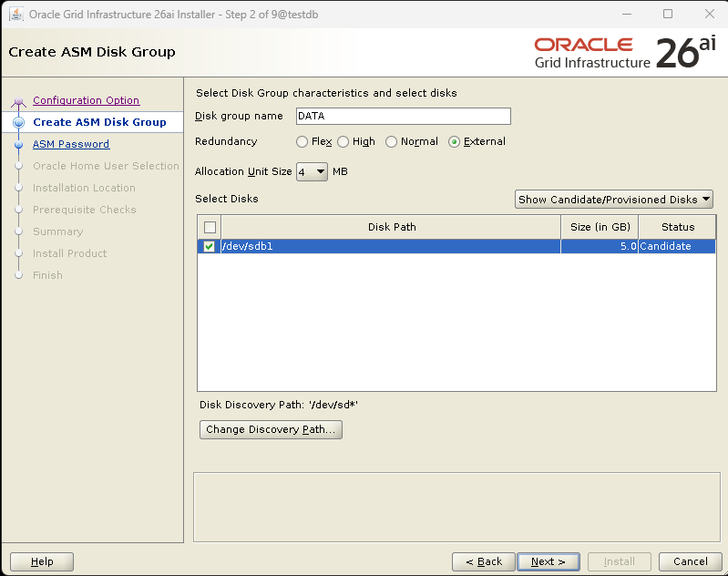Viewport: 728px width, 576px height.
Task: Click the Disk Path column header
Action: click(x=392, y=227)
